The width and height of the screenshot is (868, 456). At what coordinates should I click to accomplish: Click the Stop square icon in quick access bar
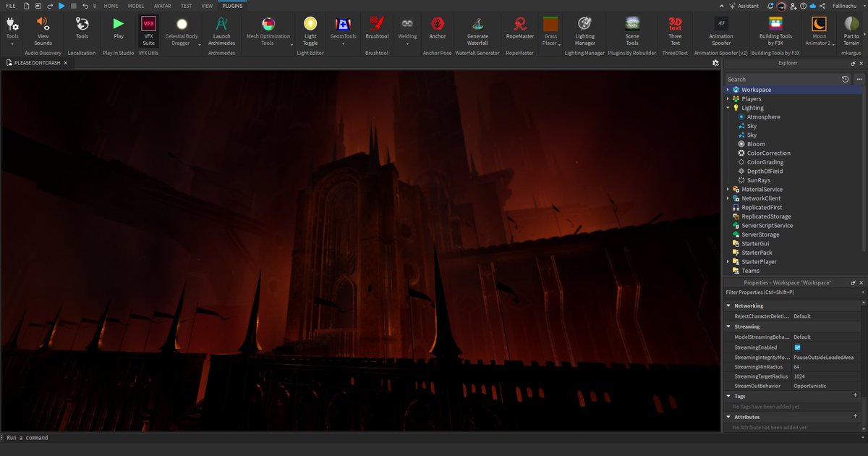(73, 5)
